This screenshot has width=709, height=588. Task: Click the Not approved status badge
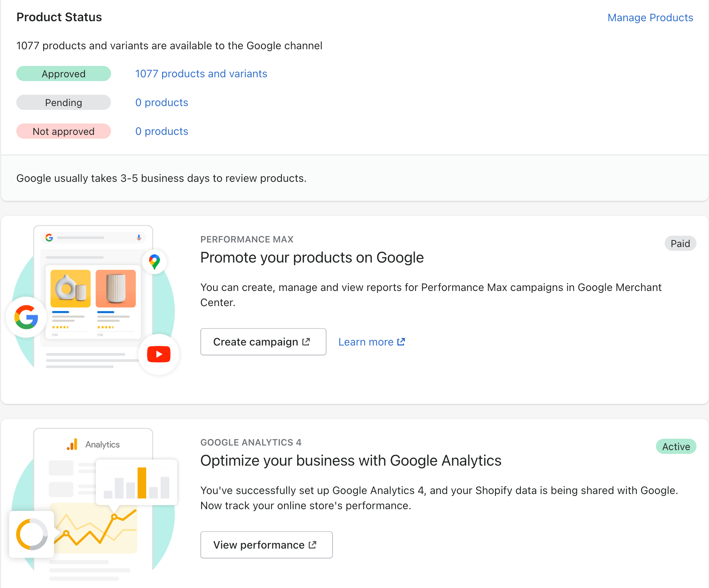tap(64, 131)
